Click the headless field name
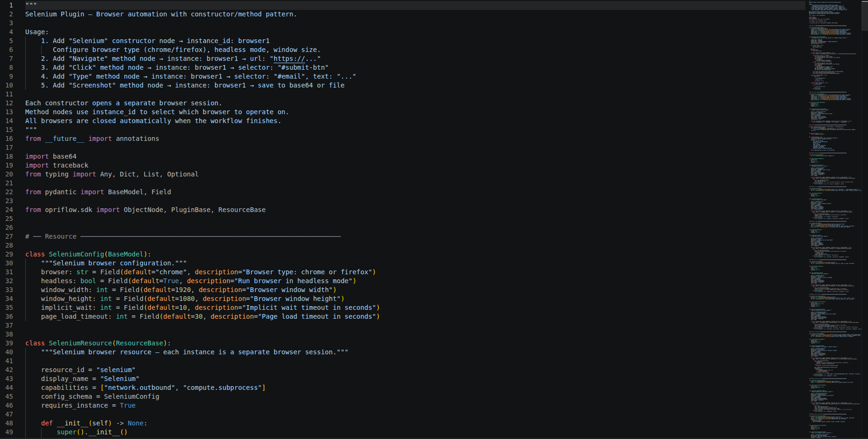The height and width of the screenshot is (439, 868). [x=57, y=281]
